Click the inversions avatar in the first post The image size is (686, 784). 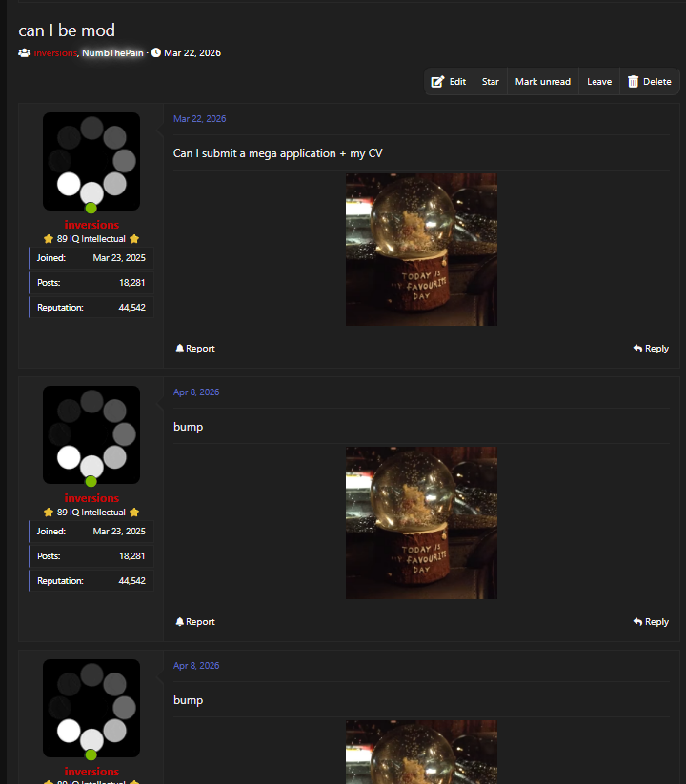[91, 161]
